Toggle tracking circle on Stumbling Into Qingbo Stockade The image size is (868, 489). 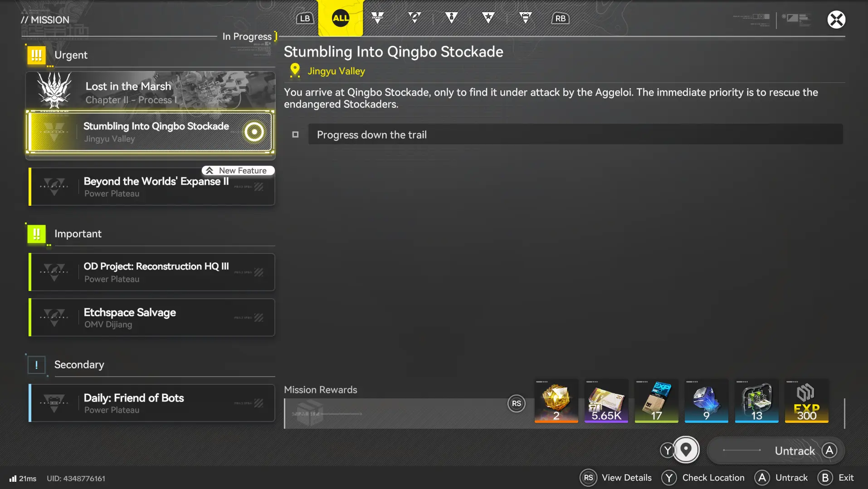point(254,132)
